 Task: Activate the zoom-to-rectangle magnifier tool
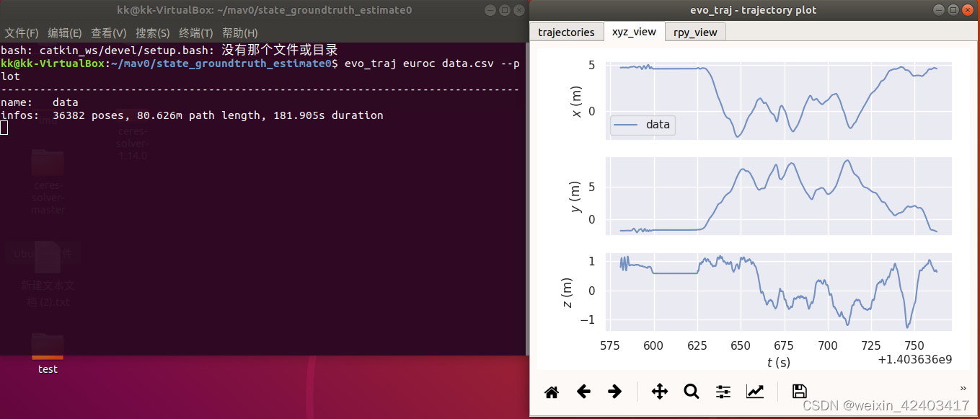(692, 392)
